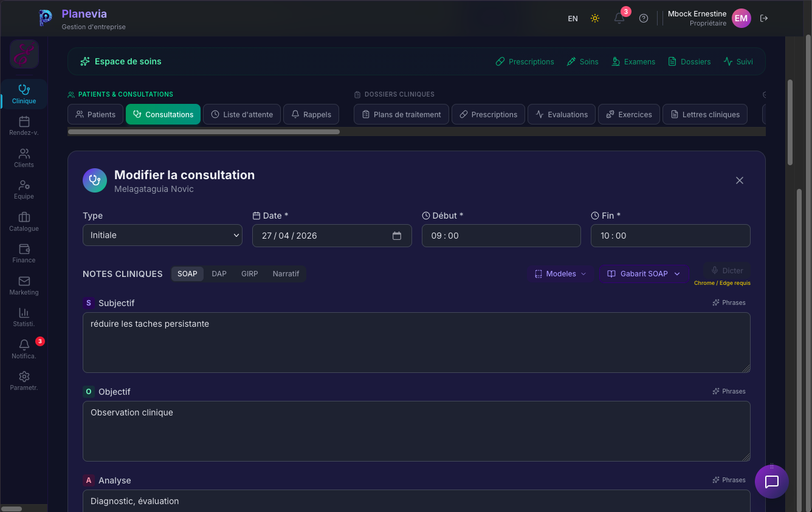Open the Clients sidebar section
Viewport: 812px width, 512px height.
tap(24, 158)
